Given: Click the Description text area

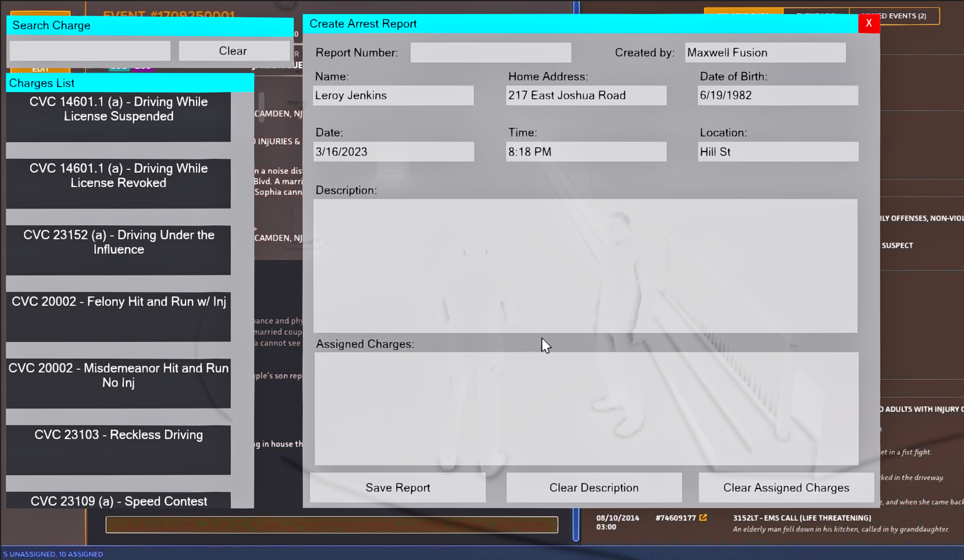Looking at the screenshot, I should pyautogui.click(x=585, y=266).
